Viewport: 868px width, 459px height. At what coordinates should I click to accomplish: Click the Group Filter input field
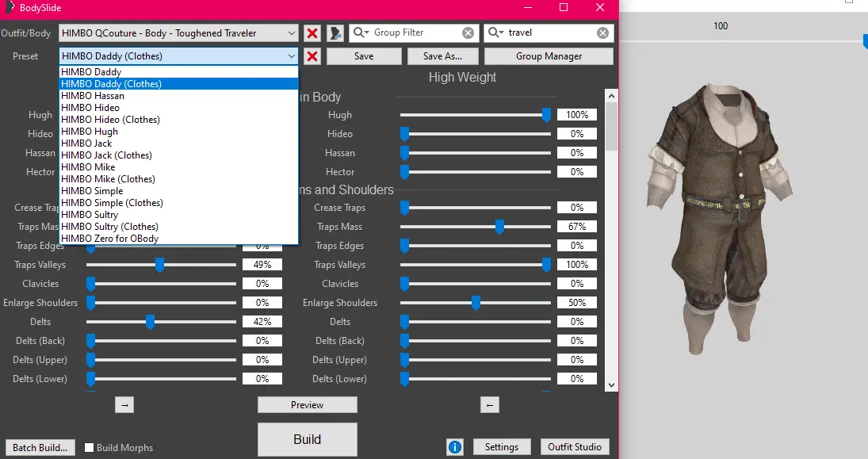(x=414, y=33)
